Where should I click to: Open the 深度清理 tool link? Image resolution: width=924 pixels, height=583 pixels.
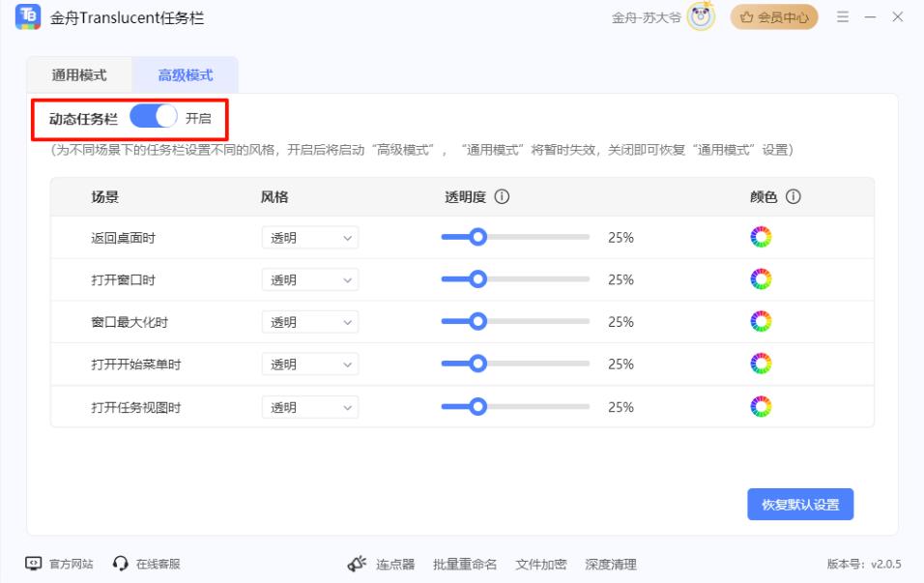[611, 564]
